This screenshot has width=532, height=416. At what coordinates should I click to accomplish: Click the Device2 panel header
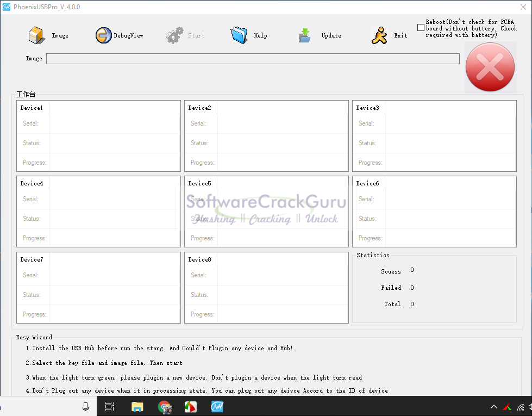click(x=199, y=108)
